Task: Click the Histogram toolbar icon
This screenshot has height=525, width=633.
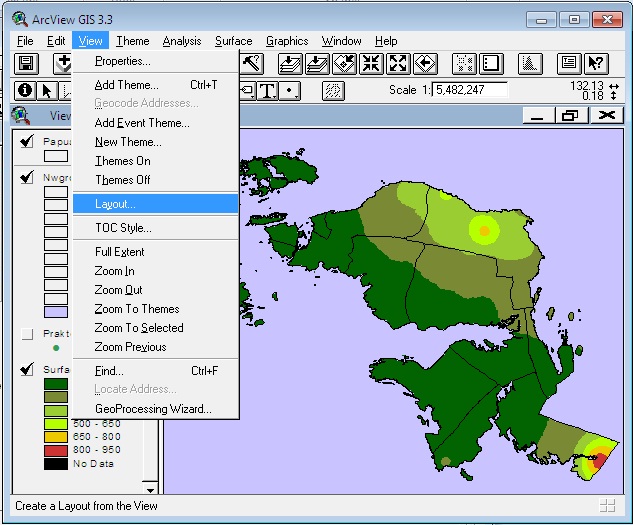Action: (530, 64)
